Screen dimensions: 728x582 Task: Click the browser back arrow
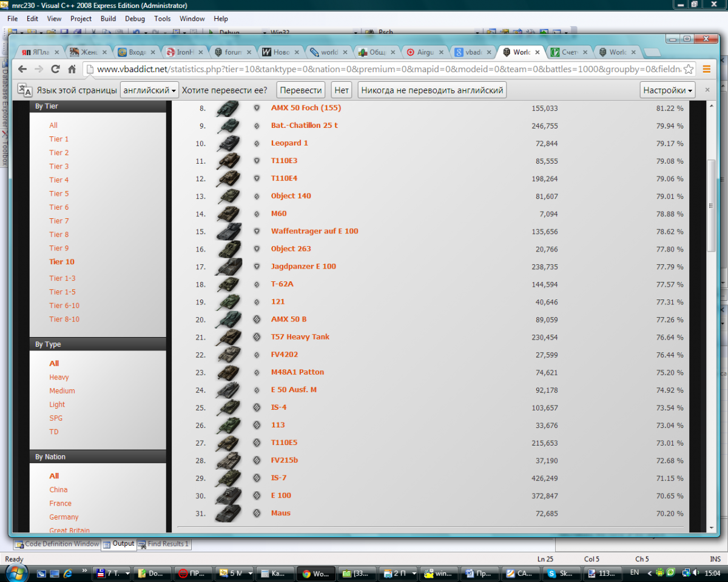point(22,69)
